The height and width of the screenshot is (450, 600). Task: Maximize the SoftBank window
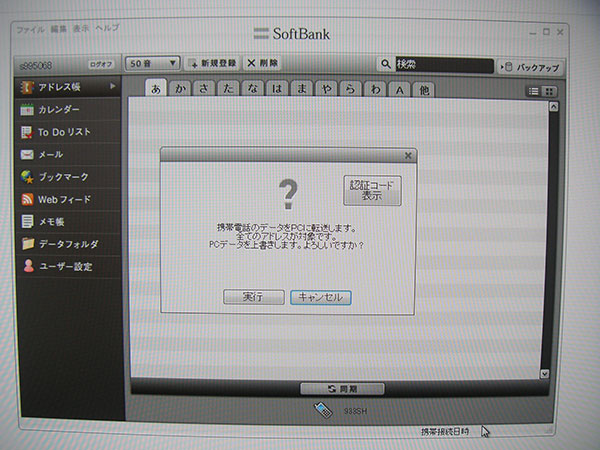(x=546, y=32)
